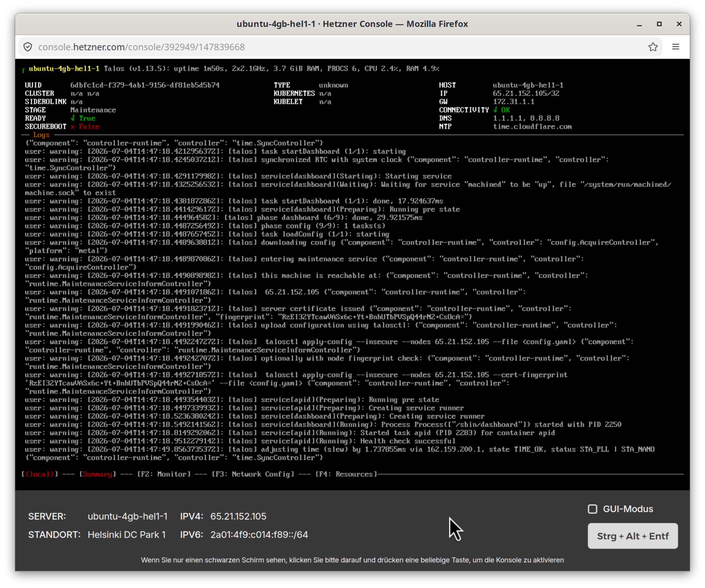
Task: Click the NTP value time.cloudflare.com
Action: (532, 127)
